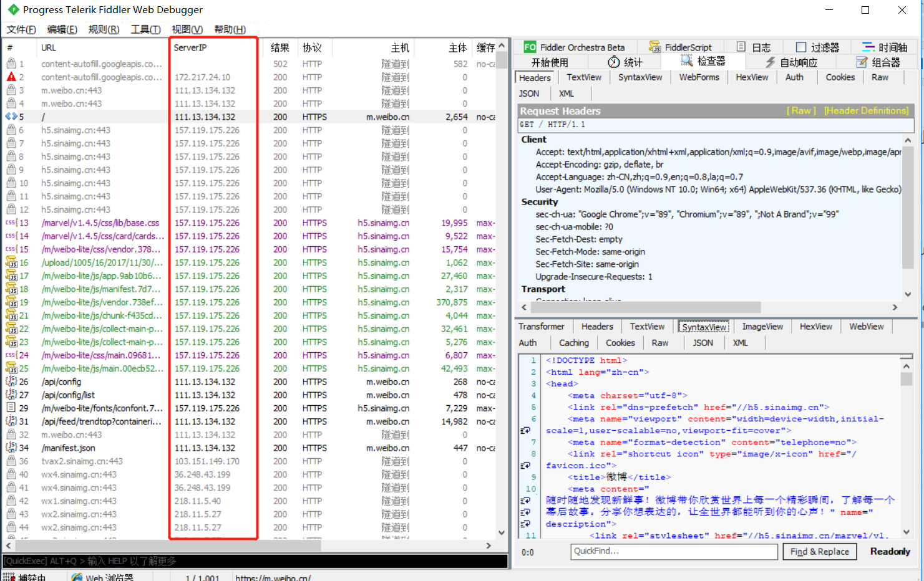Image resolution: width=924 pixels, height=581 pixels.
Task: Select the Security header group
Action: pyautogui.click(x=539, y=202)
